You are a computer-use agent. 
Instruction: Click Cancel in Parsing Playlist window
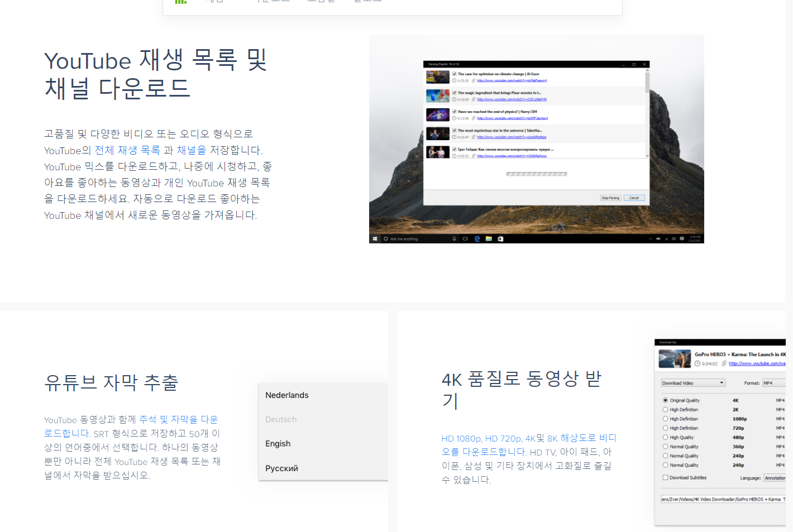pos(634,198)
